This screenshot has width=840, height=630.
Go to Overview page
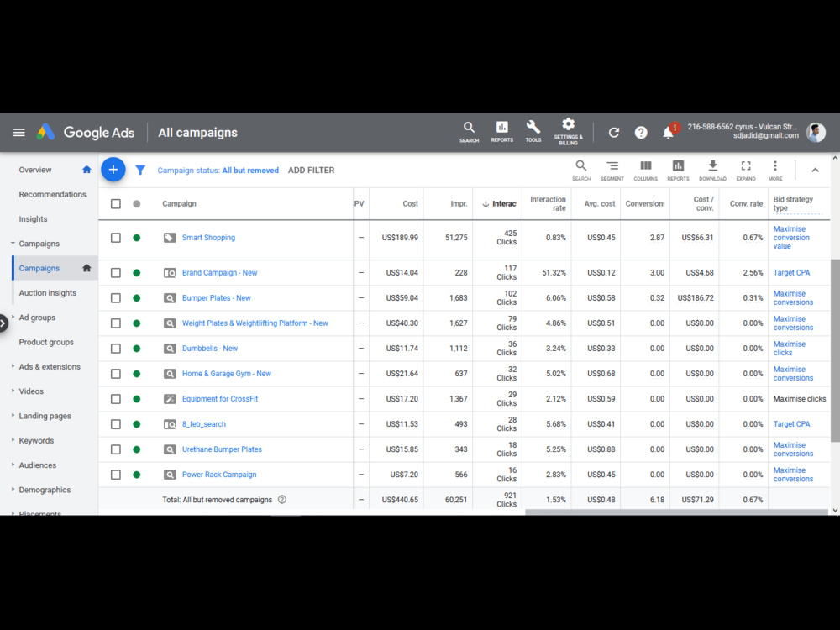(x=35, y=170)
